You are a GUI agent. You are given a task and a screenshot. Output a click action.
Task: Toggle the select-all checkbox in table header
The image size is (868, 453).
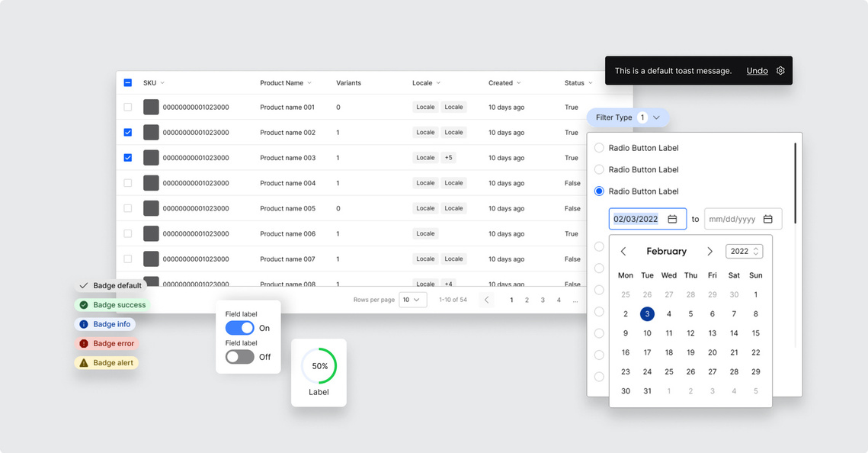click(128, 82)
